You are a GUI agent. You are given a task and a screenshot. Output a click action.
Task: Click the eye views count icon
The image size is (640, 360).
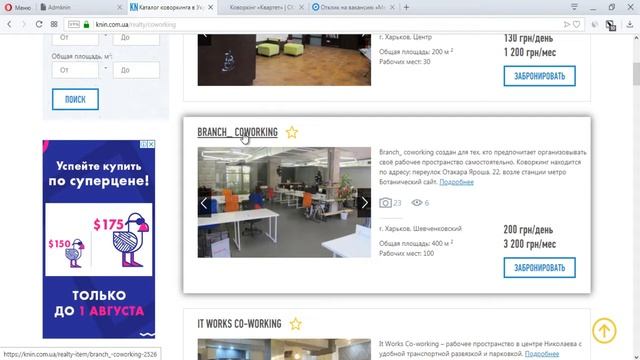point(417,202)
